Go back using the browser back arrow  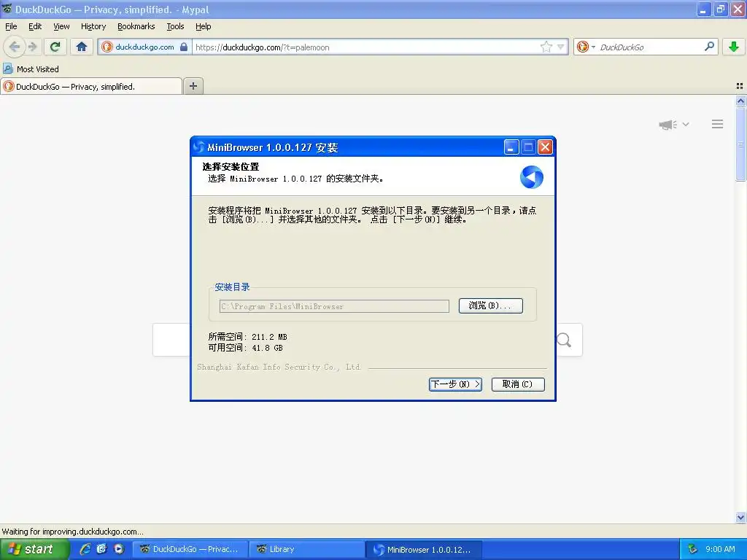[x=15, y=47]
